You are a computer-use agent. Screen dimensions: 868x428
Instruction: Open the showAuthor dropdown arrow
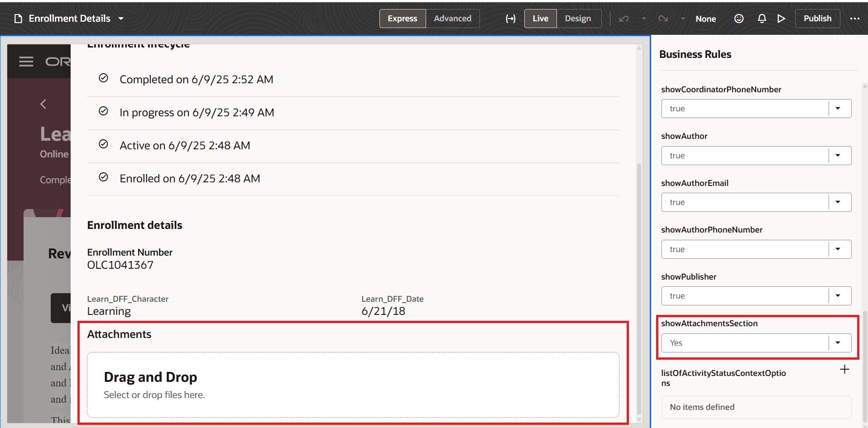838,156
